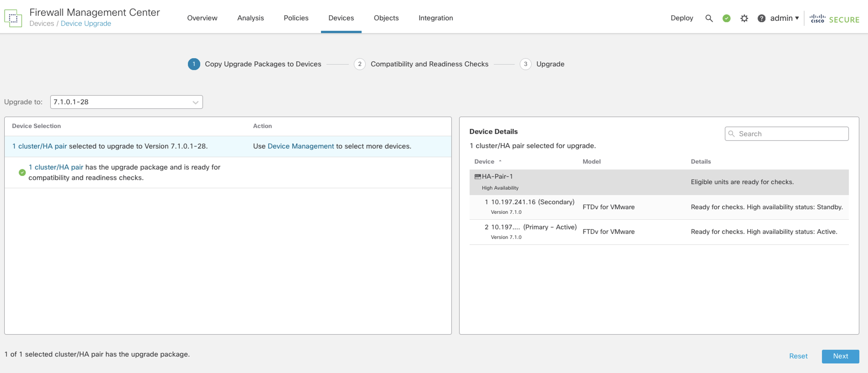This screenshot has height=373, width=868.
Task: Click '1 cluster/HA pair' has upgrade package link
Action: coord(56,167)
